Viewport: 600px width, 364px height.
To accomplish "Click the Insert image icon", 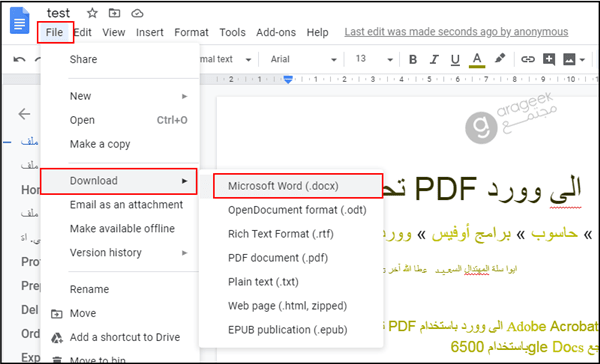I will coord(569,59).
